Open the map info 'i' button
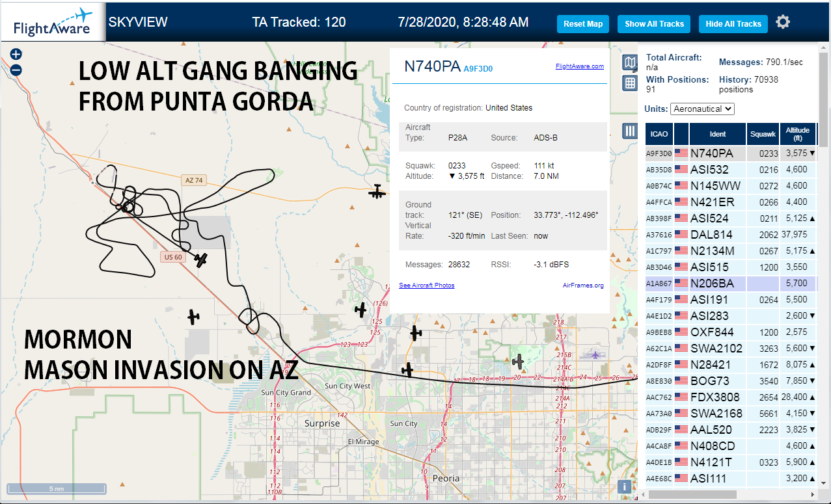Image resolution: width=831 pixels, height=504 pixels. [x=624, y=486]
